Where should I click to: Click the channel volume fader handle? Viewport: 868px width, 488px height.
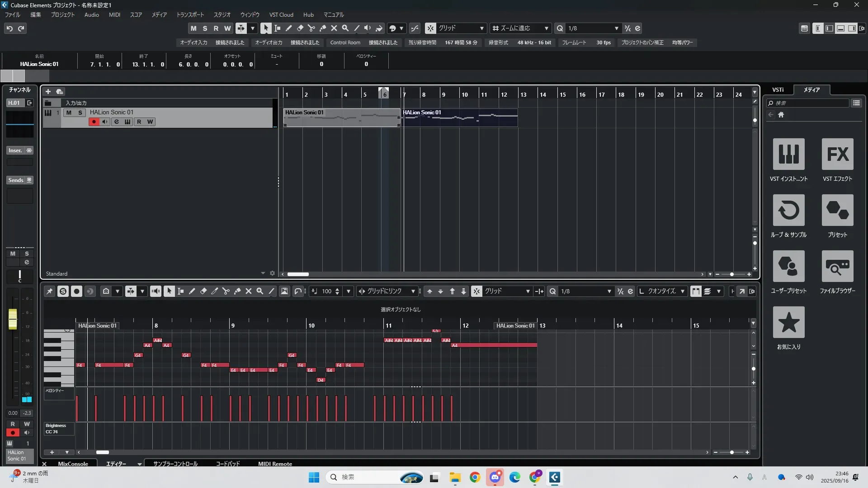point(13,319)
